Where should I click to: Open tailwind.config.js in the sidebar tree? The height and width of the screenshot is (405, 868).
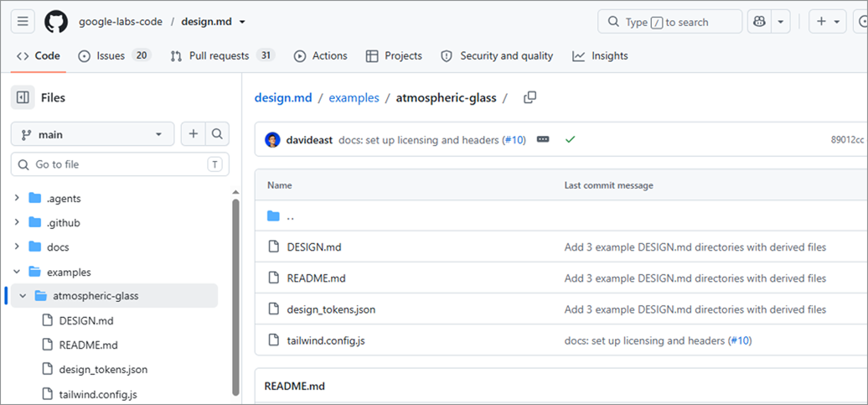[x=98, y=394]
